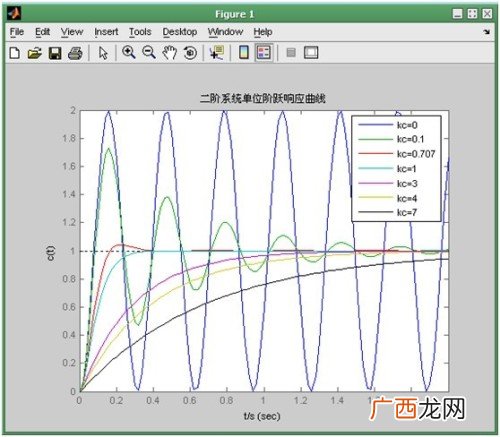
Task: Select the Edit Plot arrow tool
Action: (103, 53)
